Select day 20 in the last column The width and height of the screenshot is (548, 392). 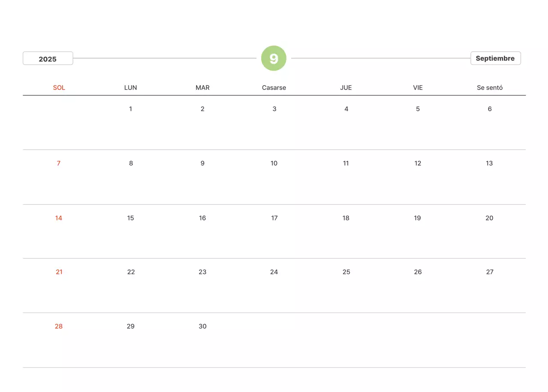click(489, 218)
